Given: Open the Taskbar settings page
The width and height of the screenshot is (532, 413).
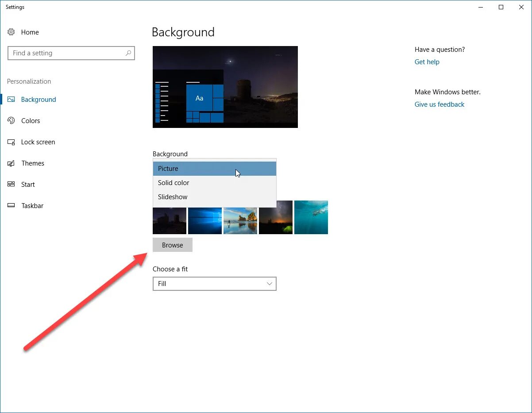Looking at the screenshot, I should 32,206.
